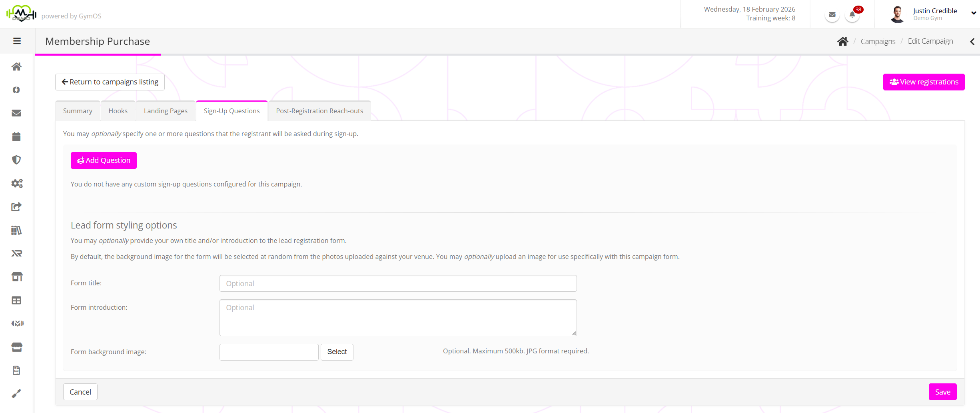Expand the Justin Credible user dropdown

[974, 13]
